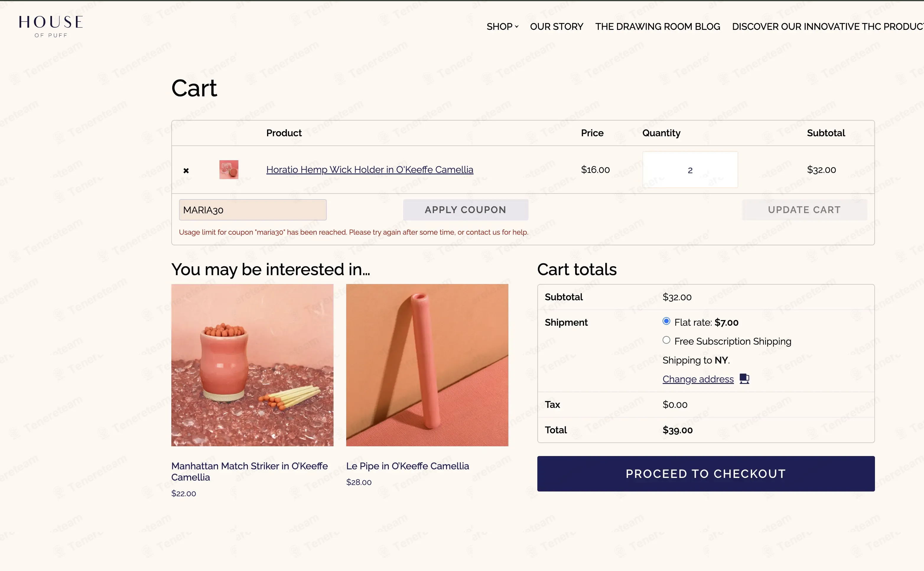The image size is (924, 571).
Task: View Manhattan Match Striker product image
Action: pyautogui.click(x=252, y=365)
